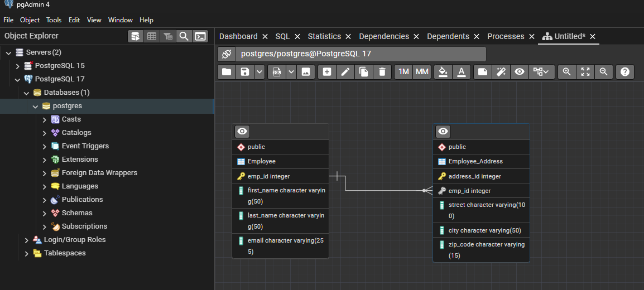Toggle show details eye button in toolbar
This screenshot has height=290, width=644.
click(520, 72)
